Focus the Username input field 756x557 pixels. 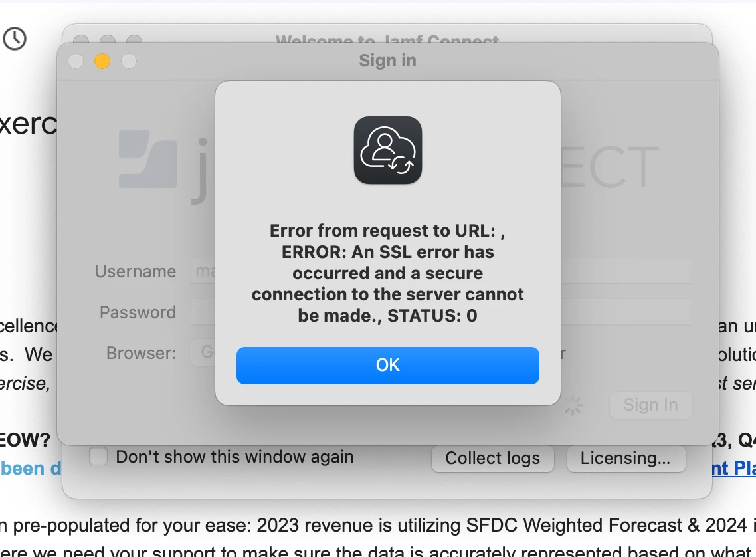[x=203, y=271]
